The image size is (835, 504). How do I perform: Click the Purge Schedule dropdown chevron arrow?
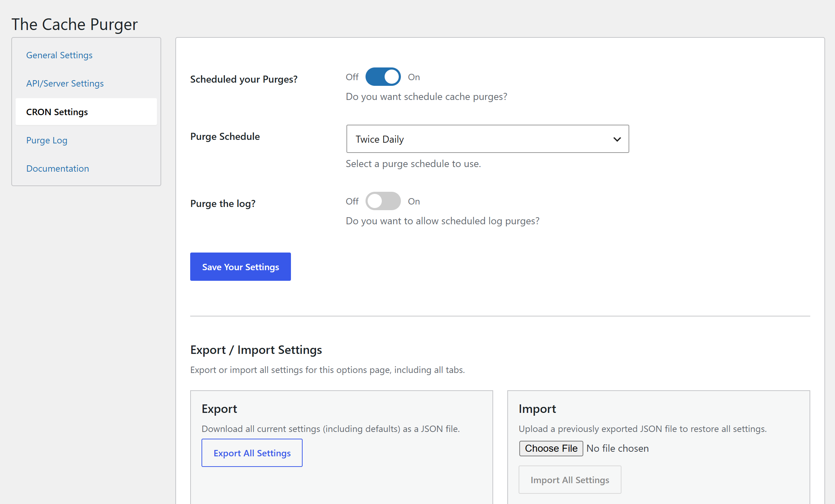pos(617,139)
